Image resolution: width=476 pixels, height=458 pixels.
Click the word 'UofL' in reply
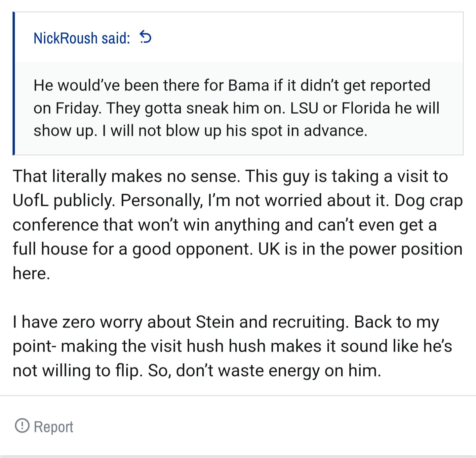click(30, 200)
